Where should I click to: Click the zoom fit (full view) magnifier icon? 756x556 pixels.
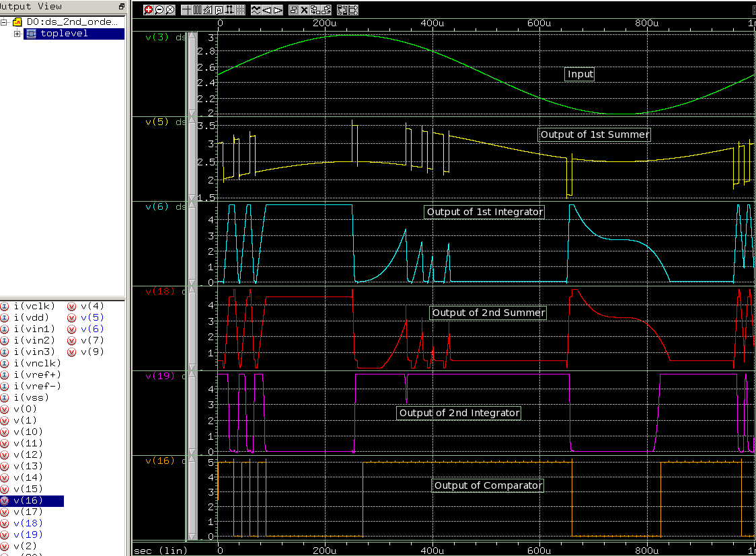click(x=169, y=10)
